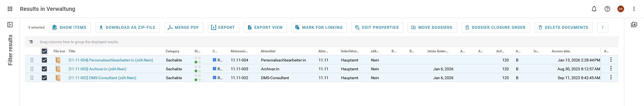
Task: Click drag handle of DMS-Consultant row
Action: pyautogui.click(x=32, y=78)
